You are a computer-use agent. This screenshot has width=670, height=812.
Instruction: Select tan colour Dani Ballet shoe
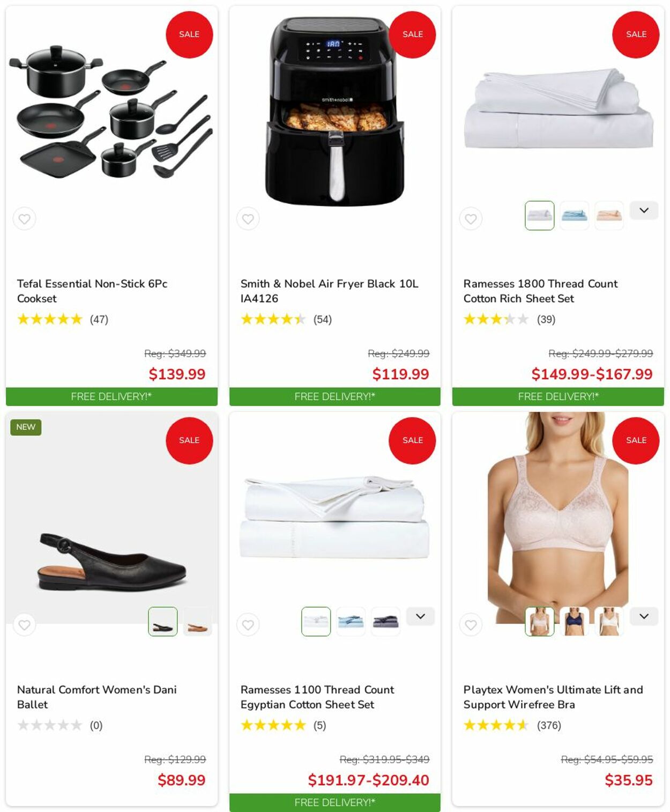coord(197,622)
